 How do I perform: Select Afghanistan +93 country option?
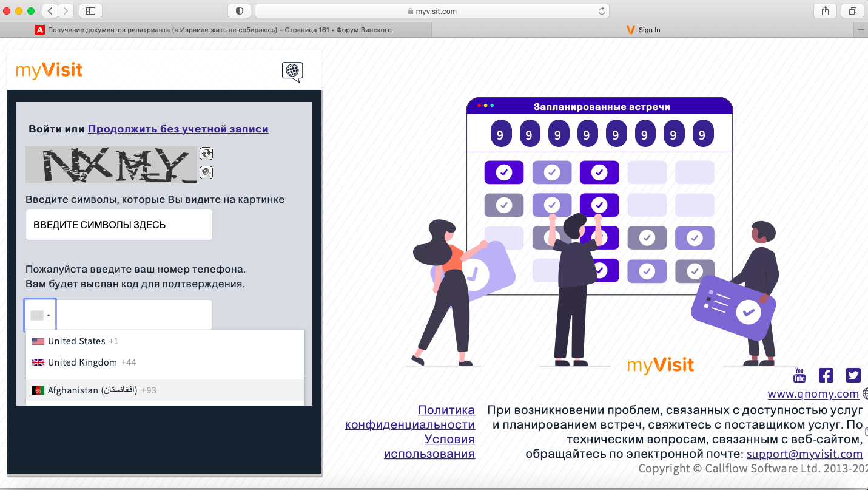(x=91, y=390)
